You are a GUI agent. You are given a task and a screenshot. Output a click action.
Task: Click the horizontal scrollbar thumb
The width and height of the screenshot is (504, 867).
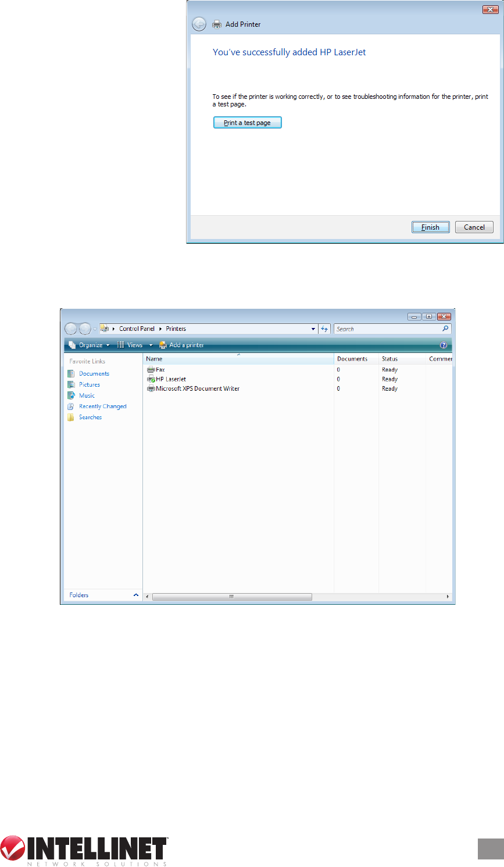coord(232,597)
